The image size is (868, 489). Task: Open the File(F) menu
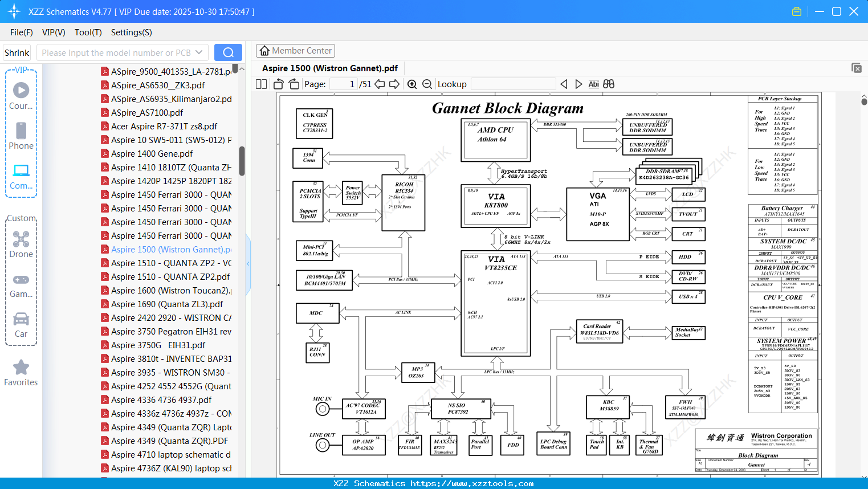coord(22,32)
